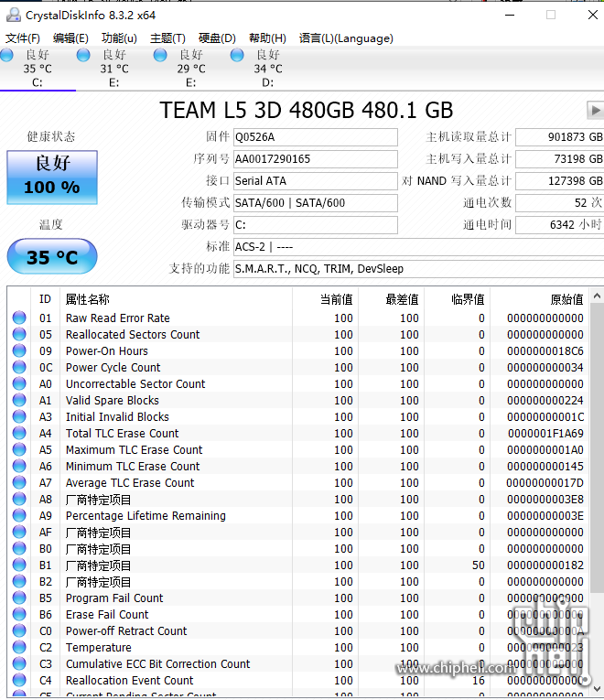Click the next disk arrow button

595,110
